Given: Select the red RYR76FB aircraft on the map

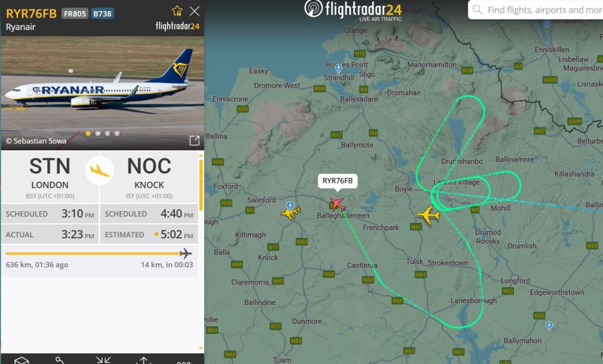Looking at the screenshot, I should point(338,204).
